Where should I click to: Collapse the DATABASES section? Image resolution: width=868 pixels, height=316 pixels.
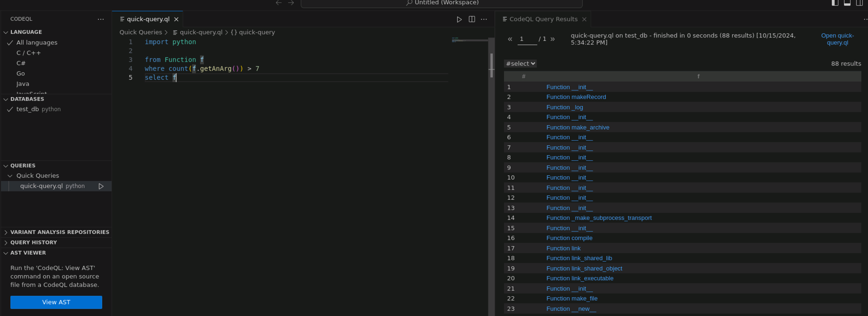(27, 99)
